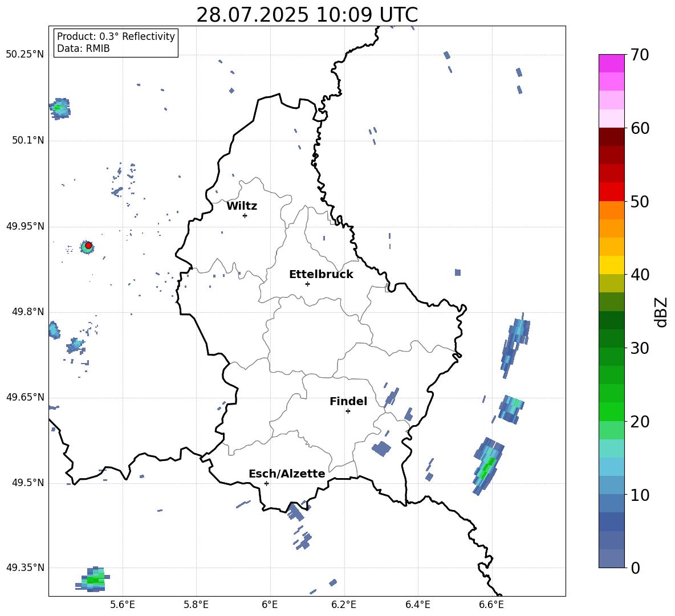Click the cross marker under Esch/Alzette
This screenshot has width=675, height=616.
266,483
